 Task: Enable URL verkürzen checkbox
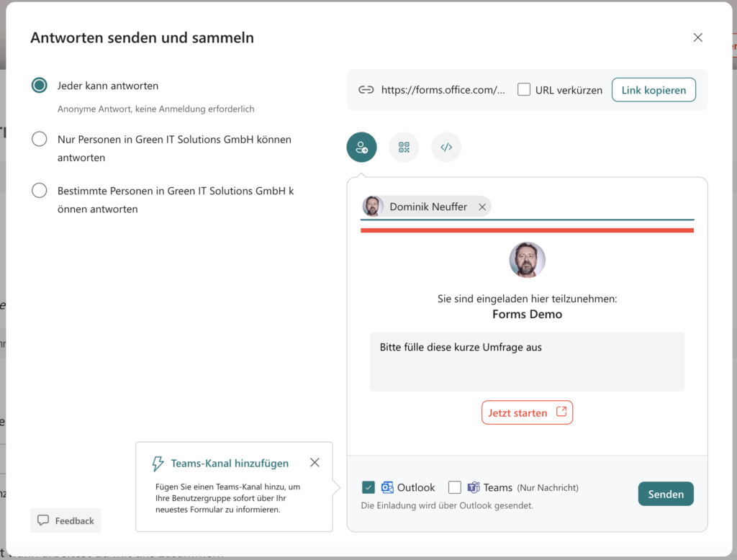[524, 89]
